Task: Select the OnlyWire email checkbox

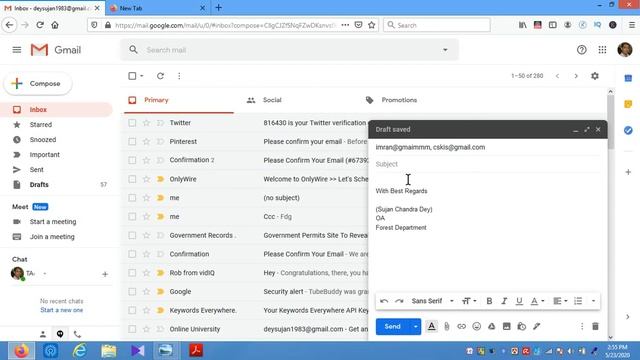Action: pos(132,179)
